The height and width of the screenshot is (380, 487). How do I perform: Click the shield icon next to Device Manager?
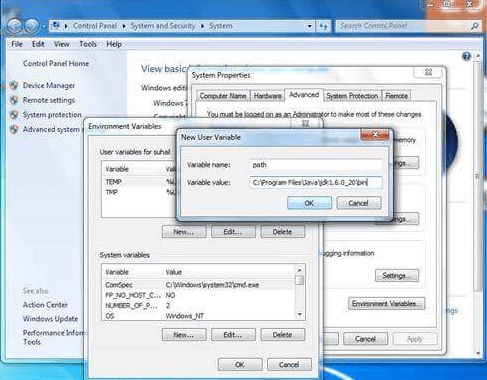coord(14,86)
